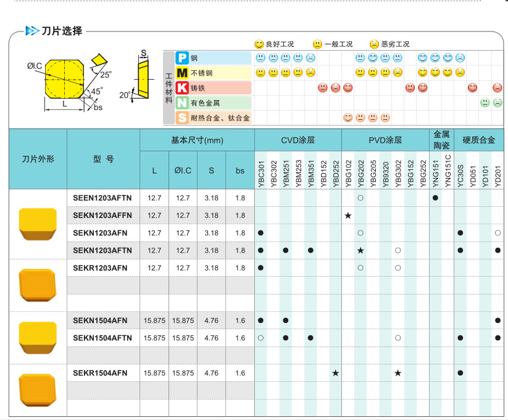Click the hollow circle under YD201 for SEKN1203AFN
This screenshot has width=508, height=420.
coord(498,233)
